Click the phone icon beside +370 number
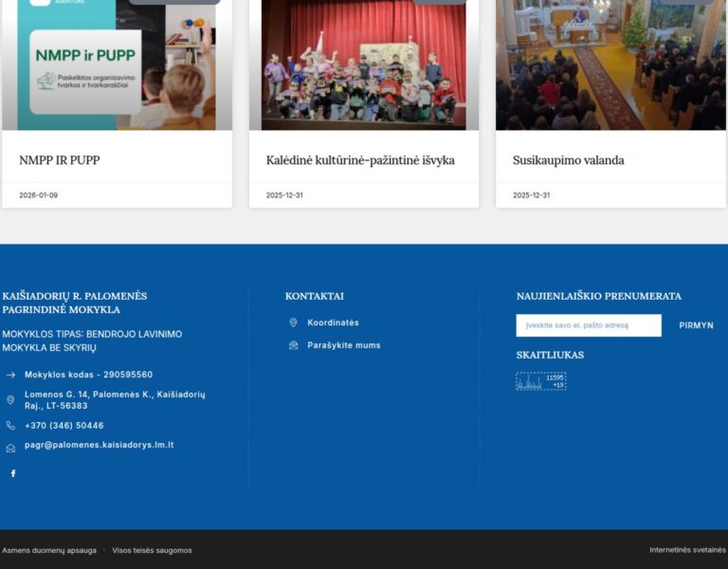728x569 pixels. tap(10, 426)
